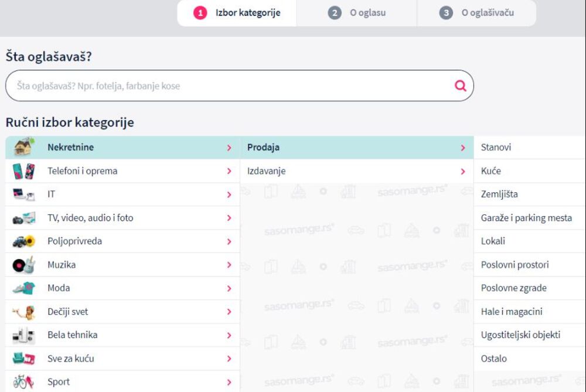Open the Sve za kuću category
Screen dimensions: 586x392
(x=71, y=359)
